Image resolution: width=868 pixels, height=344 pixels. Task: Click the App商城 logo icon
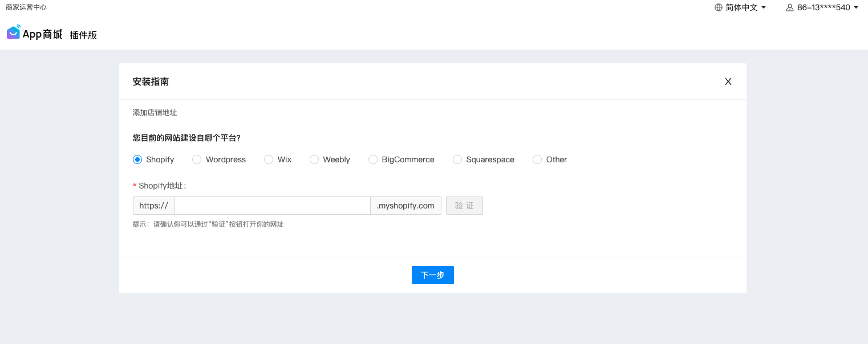pyautogui.click(x=14, y=32)
